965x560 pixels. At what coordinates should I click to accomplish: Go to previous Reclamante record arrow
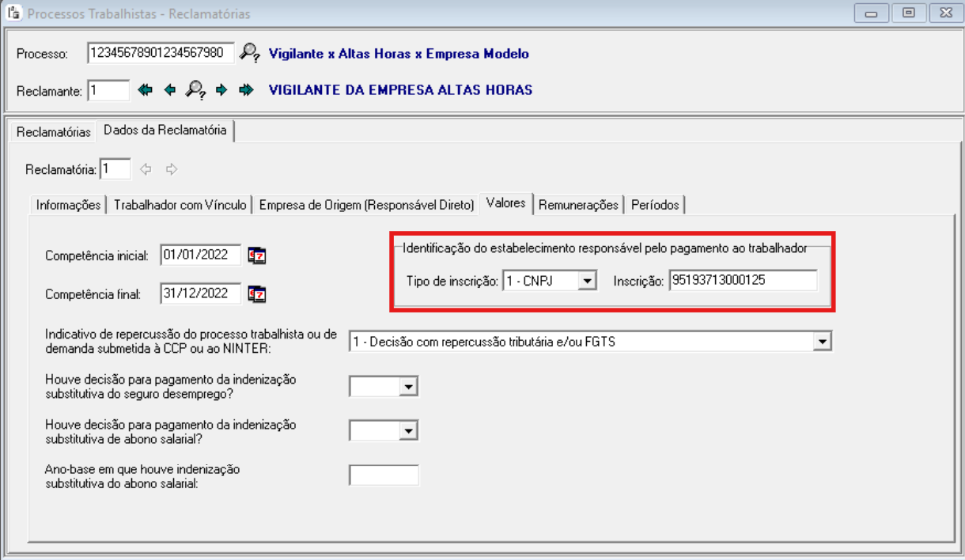[168, 90]
